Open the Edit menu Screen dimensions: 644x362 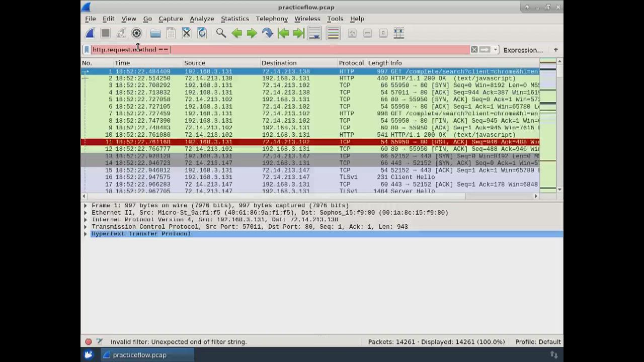click(x=109, y=19)
